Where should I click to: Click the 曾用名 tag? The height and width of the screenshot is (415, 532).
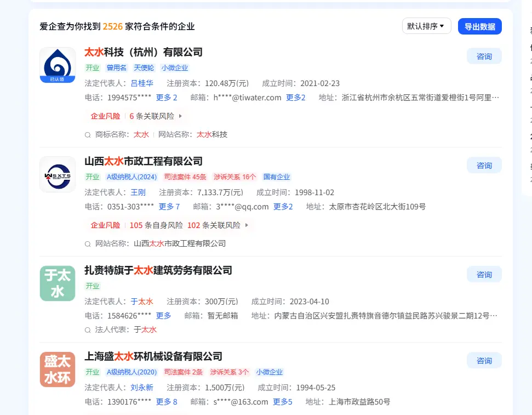(116, 67)
